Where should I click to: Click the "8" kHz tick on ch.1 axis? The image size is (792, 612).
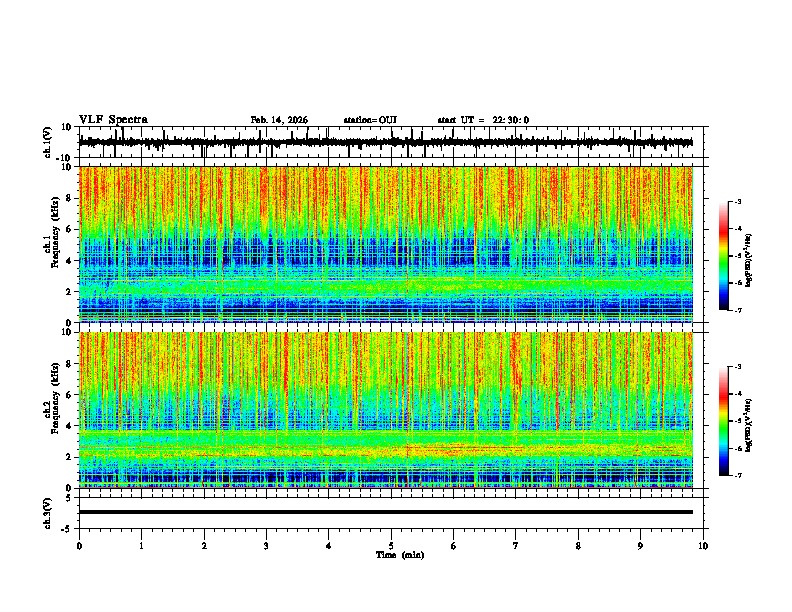70,198
